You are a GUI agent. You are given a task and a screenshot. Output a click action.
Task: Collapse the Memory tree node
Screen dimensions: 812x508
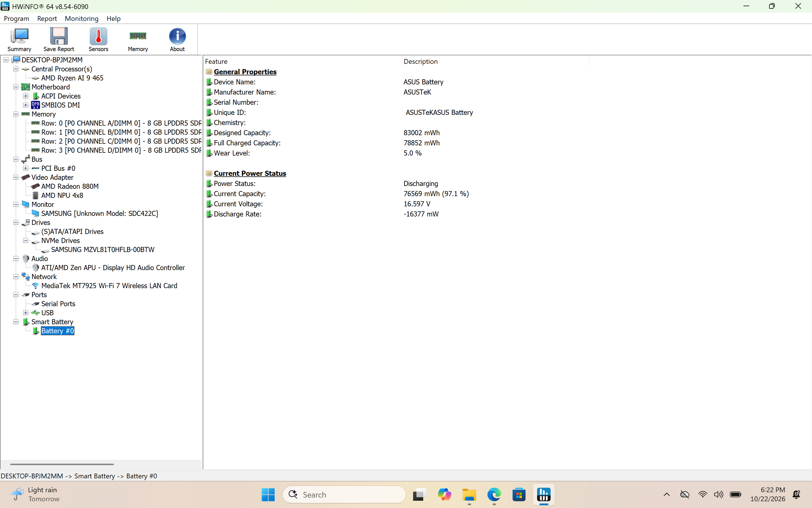16,114
